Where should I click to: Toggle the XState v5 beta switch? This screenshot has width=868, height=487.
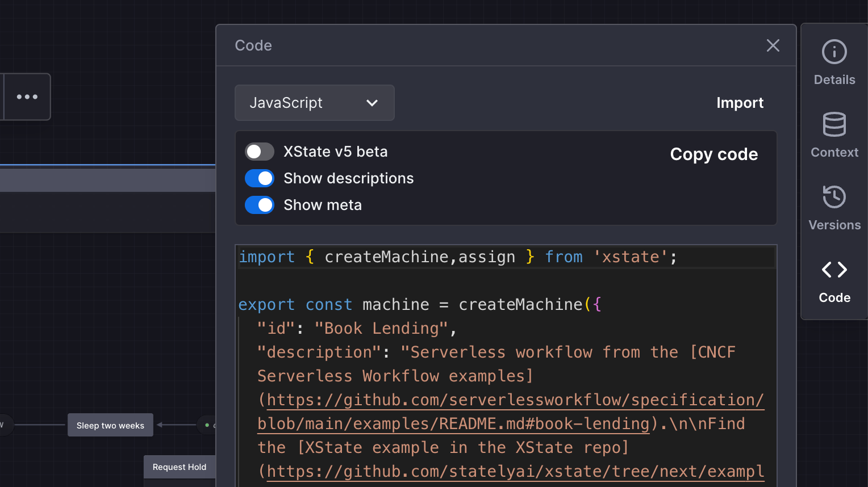pos(259,152)
